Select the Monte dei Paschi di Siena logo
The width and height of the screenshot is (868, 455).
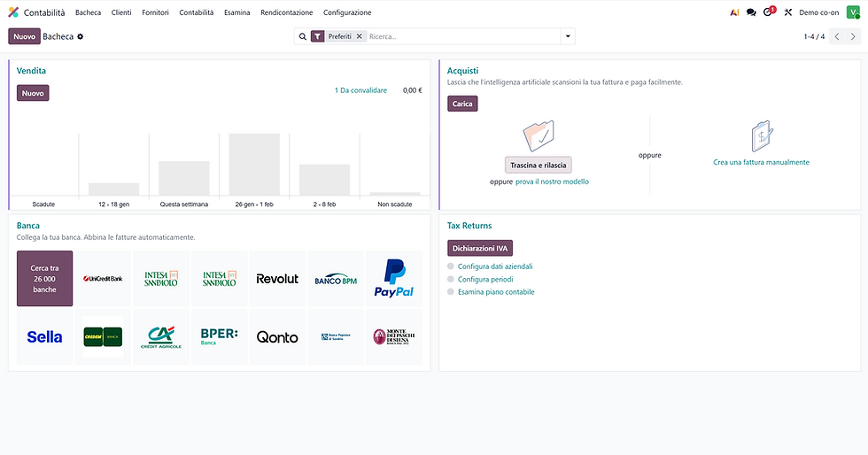coord(393,336)
